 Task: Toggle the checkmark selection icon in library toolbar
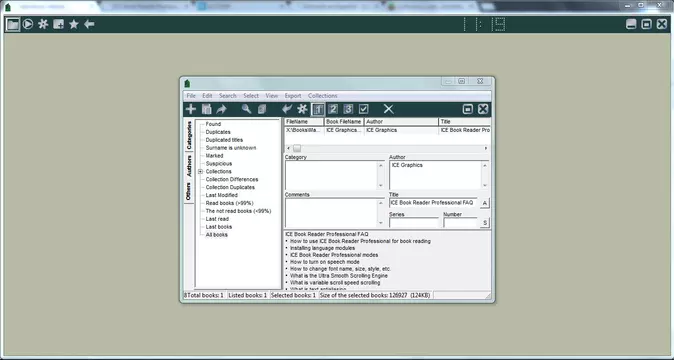(364, 109)
